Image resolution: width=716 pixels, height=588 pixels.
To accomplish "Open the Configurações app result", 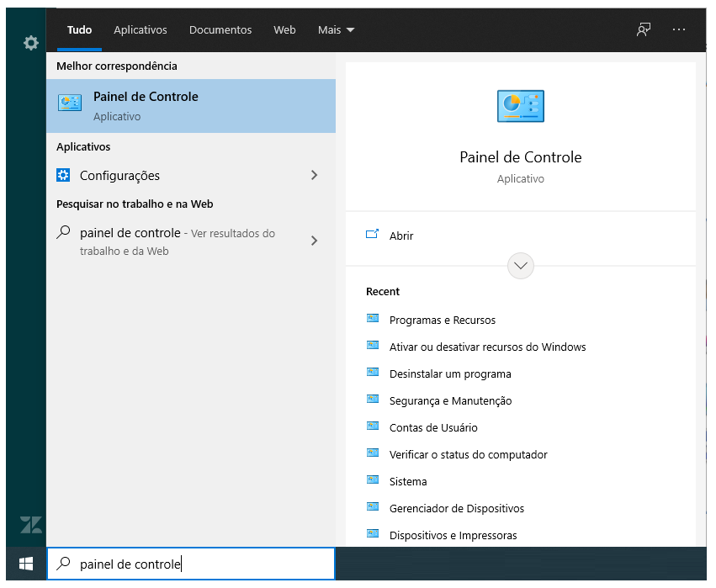I will coord(191,175).
